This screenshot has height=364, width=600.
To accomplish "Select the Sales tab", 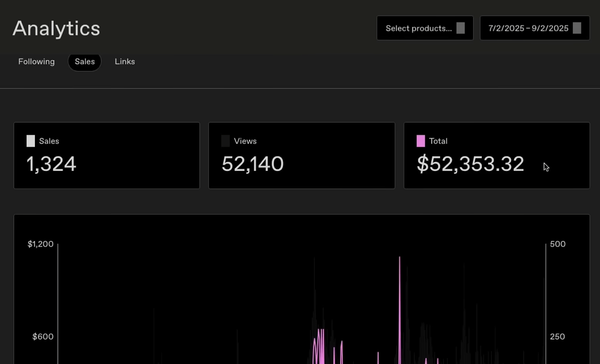I will tap(84, 61).
